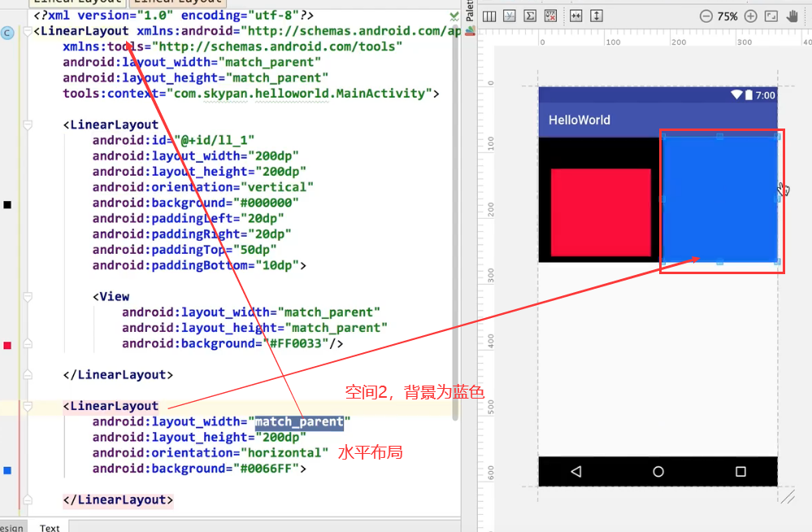Collapse the root LinearLayout fold in gutter
Viewport: 812px width, 532px height.
tap(26, 30)
